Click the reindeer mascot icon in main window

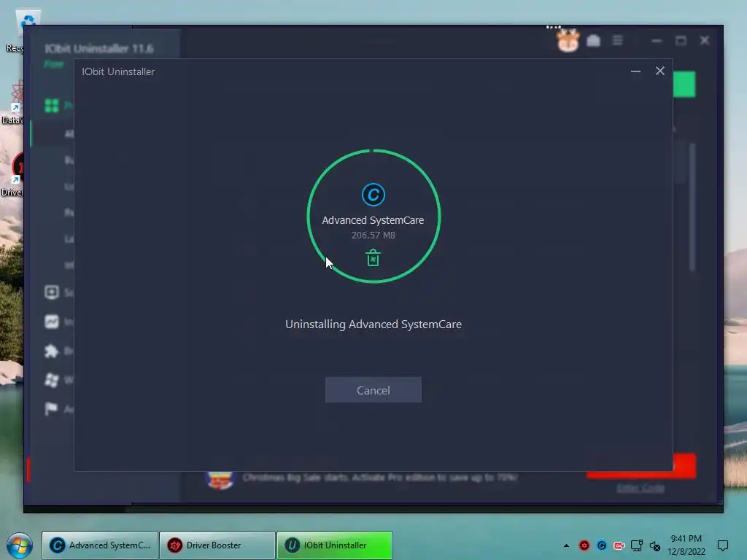(568, 40)
